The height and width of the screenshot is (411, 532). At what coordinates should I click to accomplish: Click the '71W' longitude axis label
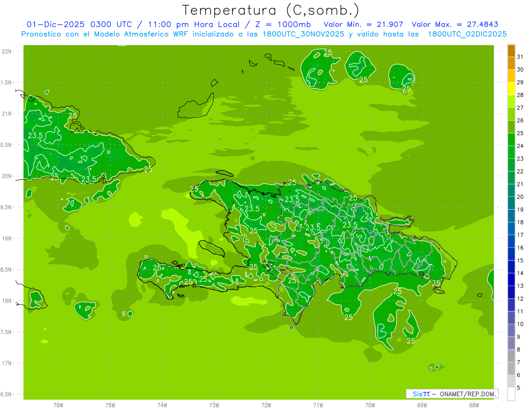[318, 405]
